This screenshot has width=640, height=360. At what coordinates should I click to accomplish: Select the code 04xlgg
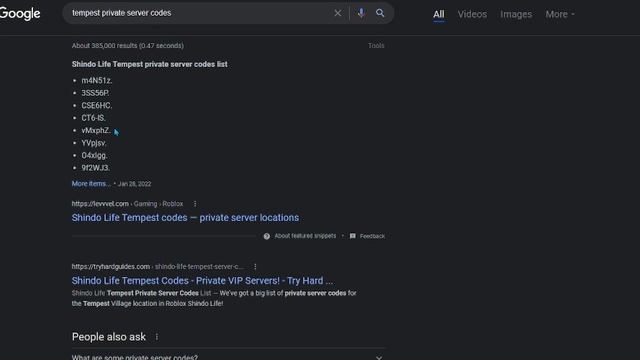point(94,156)
